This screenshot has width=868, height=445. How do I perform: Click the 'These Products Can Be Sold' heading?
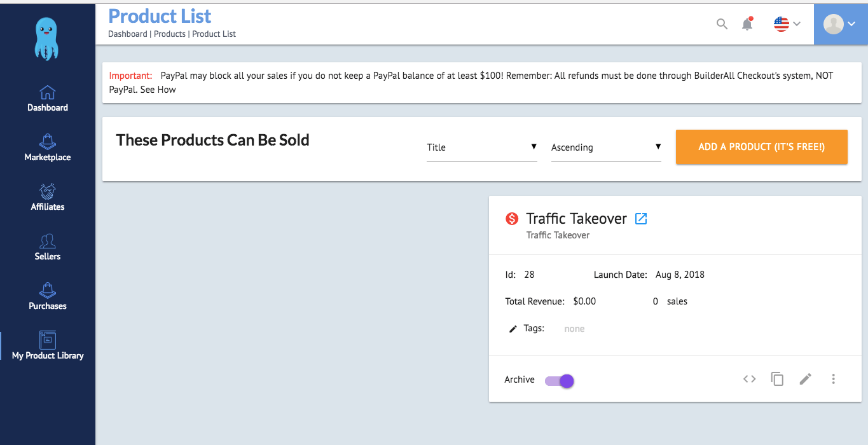213,140
